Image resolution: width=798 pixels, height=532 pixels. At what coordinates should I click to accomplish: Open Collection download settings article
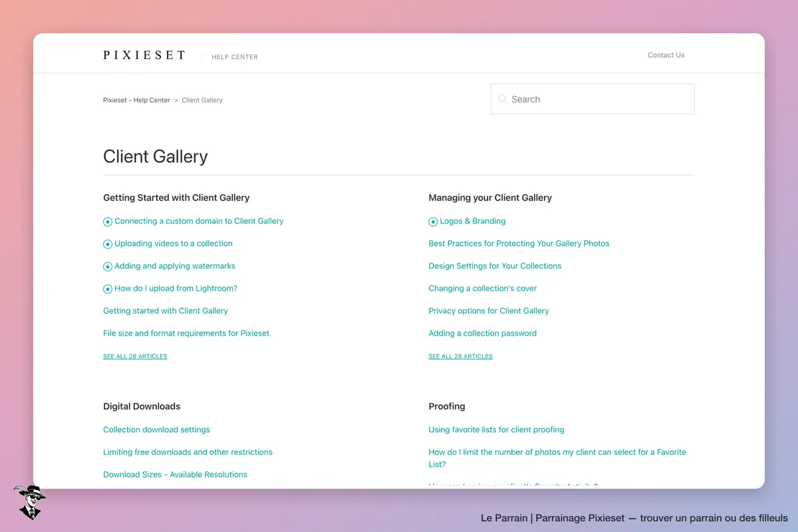156,430
